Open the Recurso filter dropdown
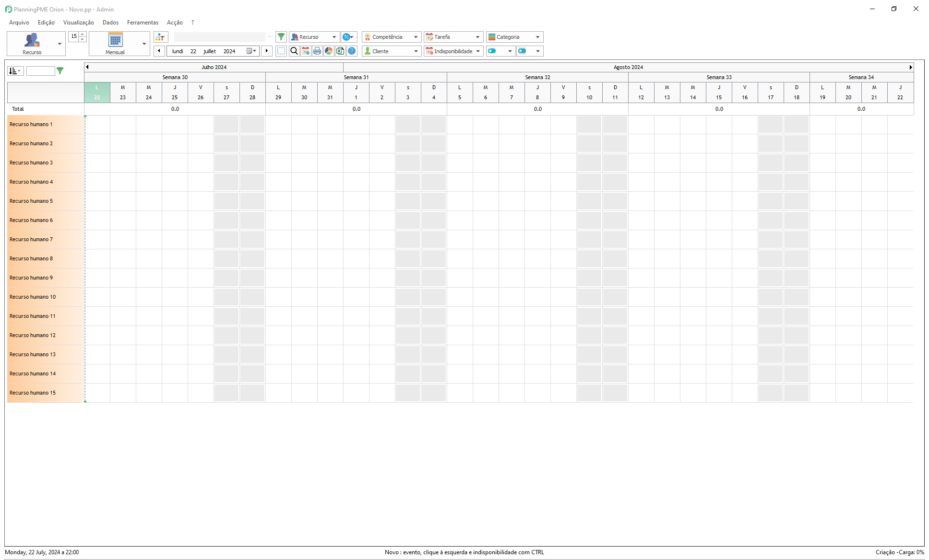Viewport: 929px width, 560px height. 314,37
